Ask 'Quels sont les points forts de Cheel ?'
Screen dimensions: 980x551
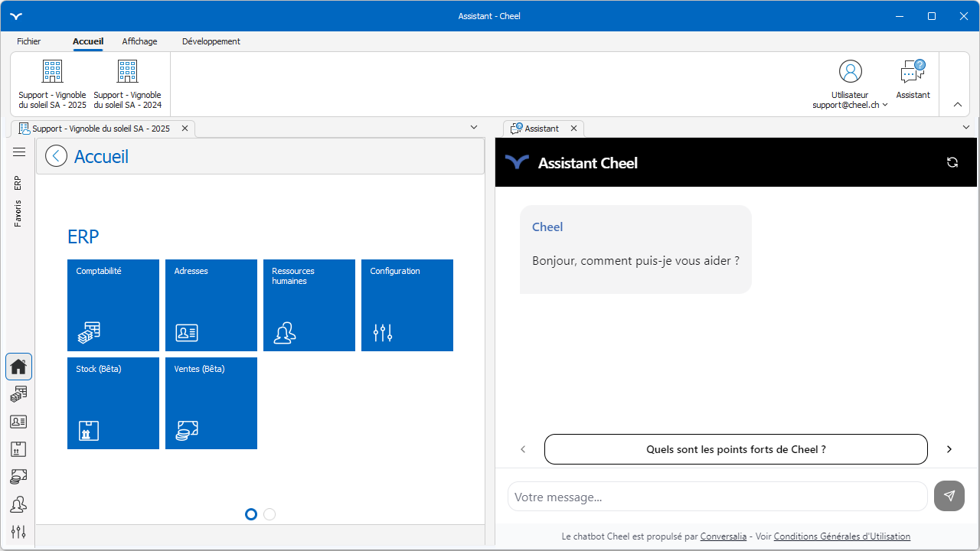pos(736,449)
